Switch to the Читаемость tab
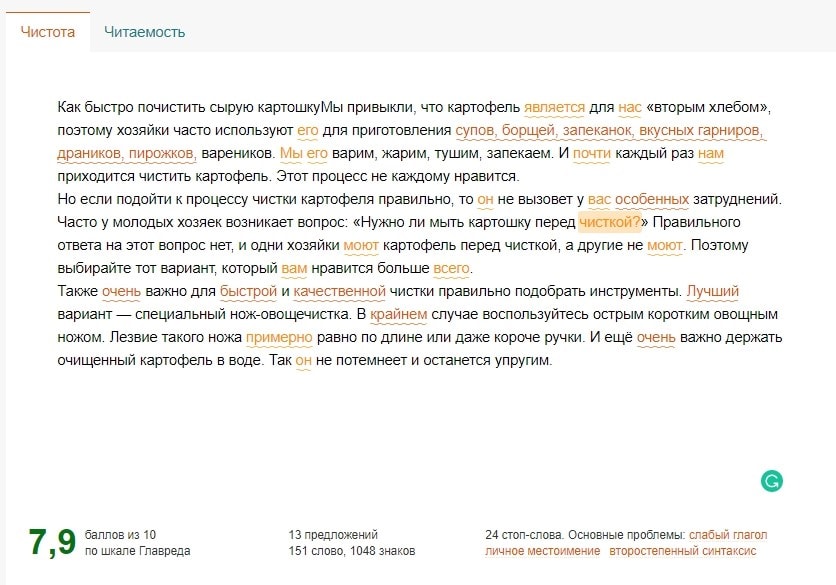This screenshot has height=585, width=836. 145,32
